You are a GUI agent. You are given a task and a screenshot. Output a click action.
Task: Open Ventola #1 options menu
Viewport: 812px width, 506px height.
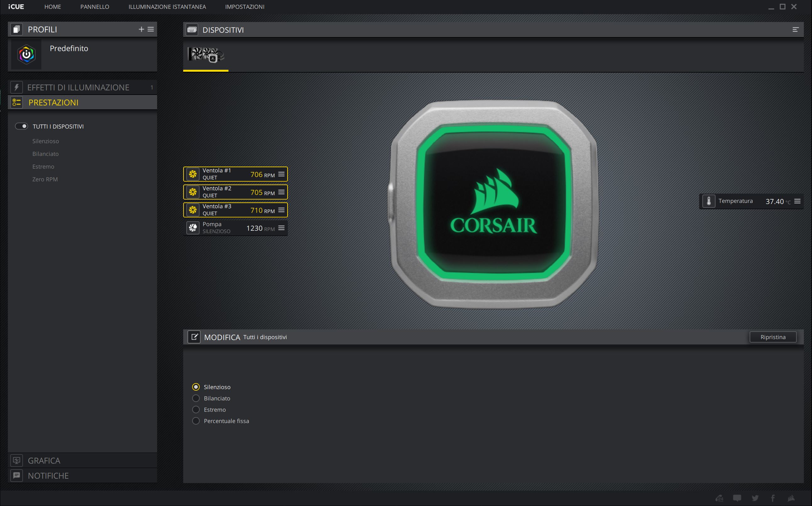281,174
